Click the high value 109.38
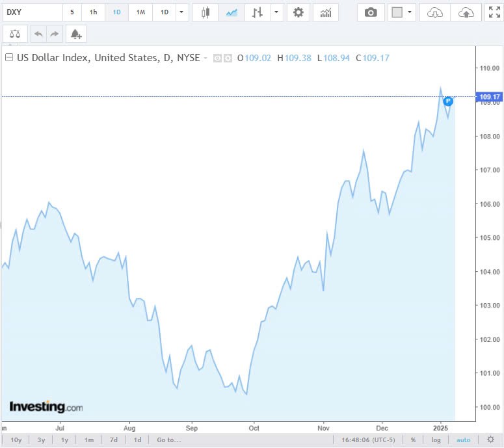504x448 pixels. [x=298, y=58]
